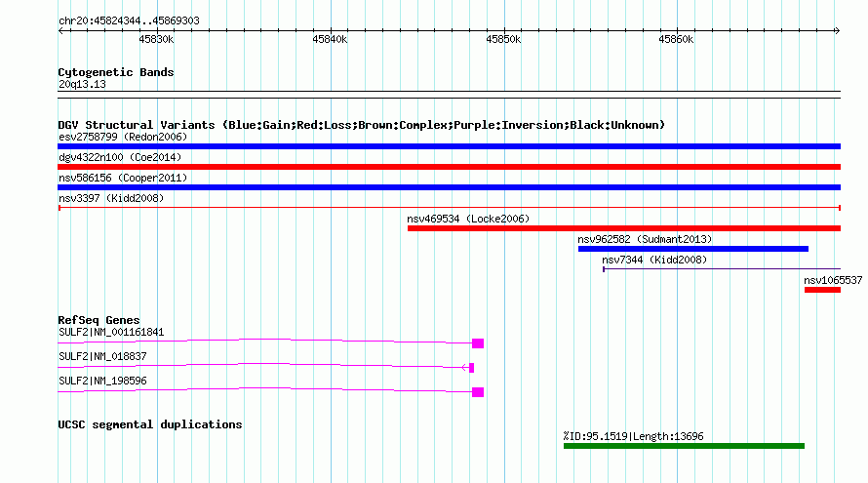Select the SULF2|NM_198596 magenta exon block

coord(478,392)
